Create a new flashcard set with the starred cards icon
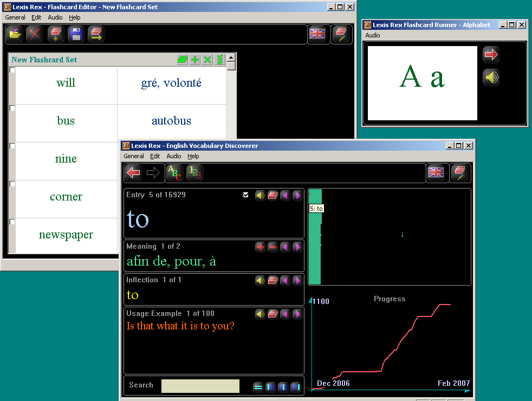532x401 pixels. (56, 34)
